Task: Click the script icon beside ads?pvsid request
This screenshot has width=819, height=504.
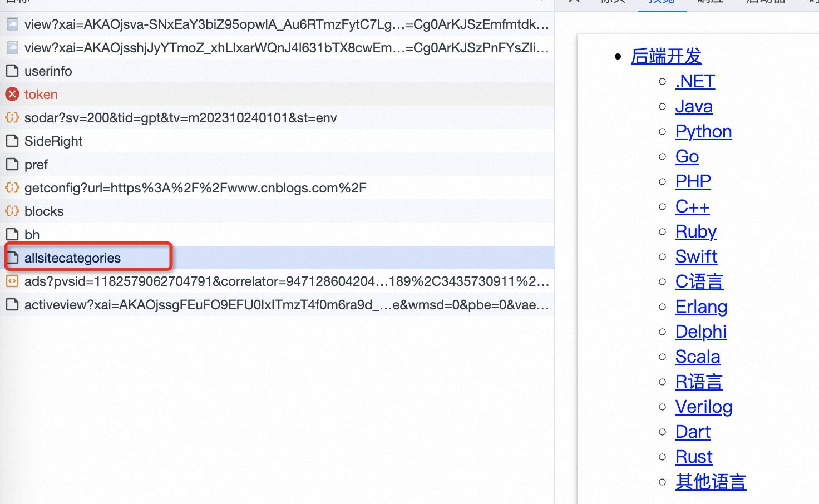Action: pyautogui.click(x=12, y=281)
